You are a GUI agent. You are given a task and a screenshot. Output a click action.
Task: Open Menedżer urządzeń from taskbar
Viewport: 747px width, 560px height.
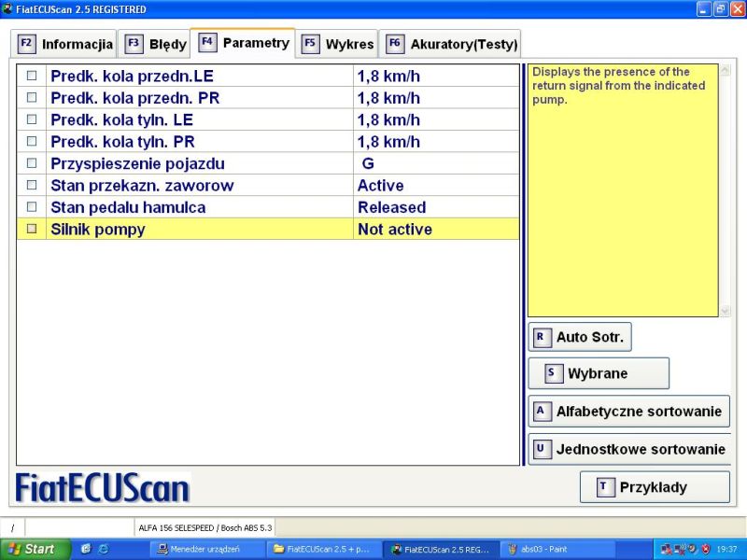tap(207, 549)
